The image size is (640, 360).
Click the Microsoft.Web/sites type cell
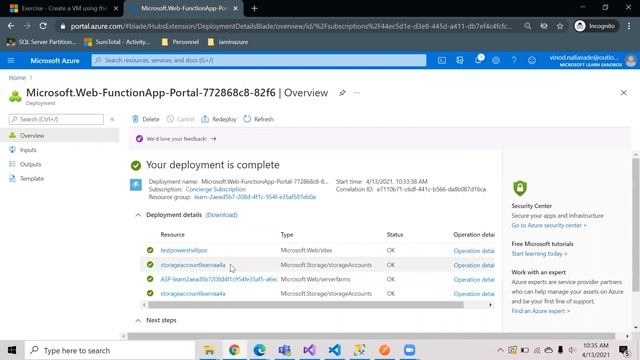[306, 250]
